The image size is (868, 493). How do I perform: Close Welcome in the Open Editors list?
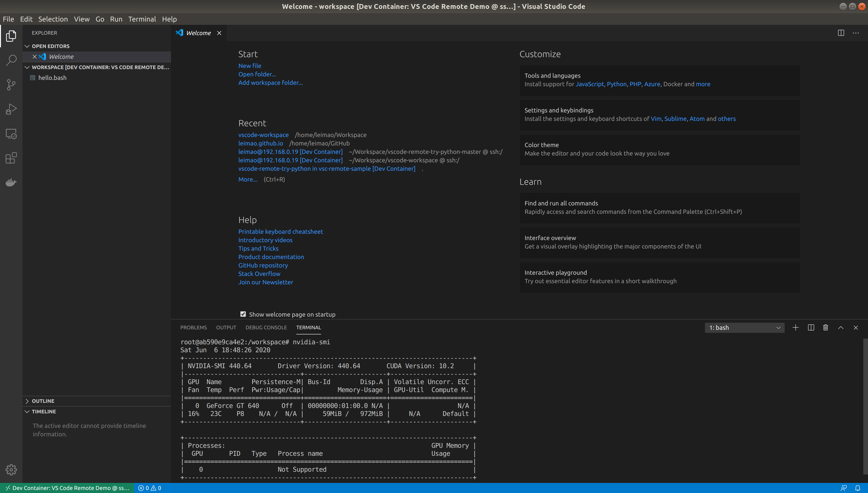(34, 56)
